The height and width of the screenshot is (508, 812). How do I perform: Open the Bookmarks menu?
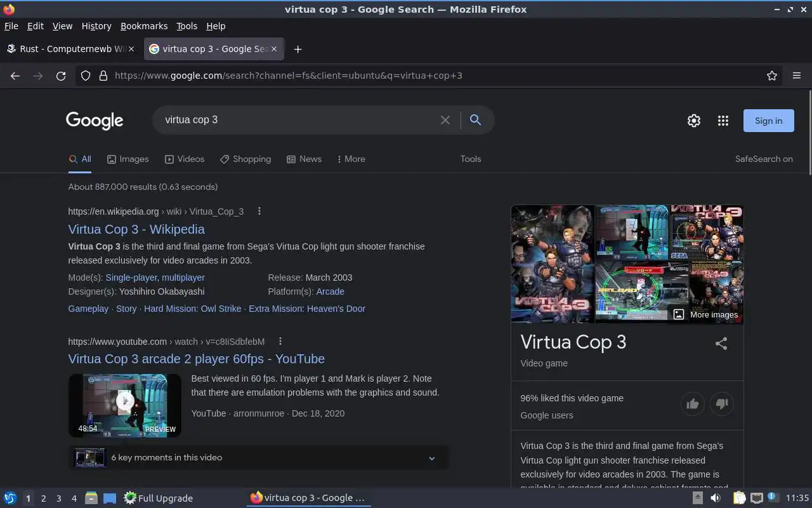tap(144, 26)
